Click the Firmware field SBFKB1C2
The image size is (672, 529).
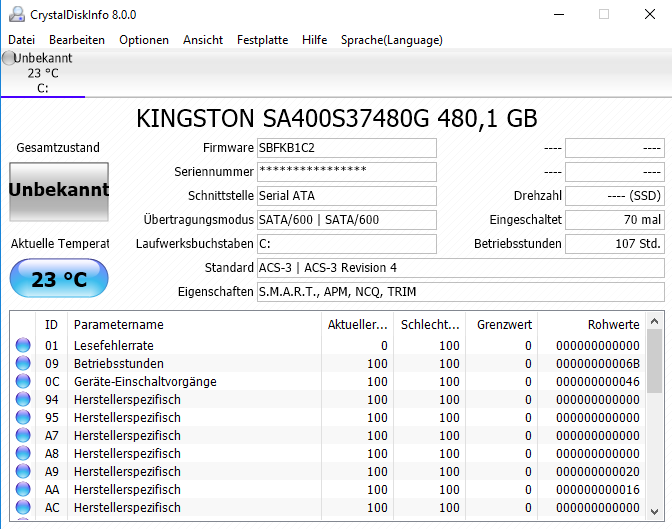pos(347,148)
